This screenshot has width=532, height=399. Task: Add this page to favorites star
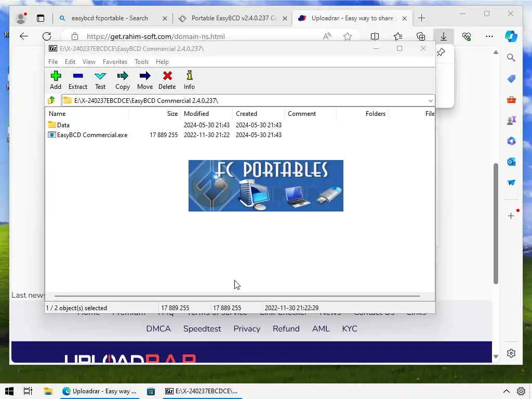(348, 36)
